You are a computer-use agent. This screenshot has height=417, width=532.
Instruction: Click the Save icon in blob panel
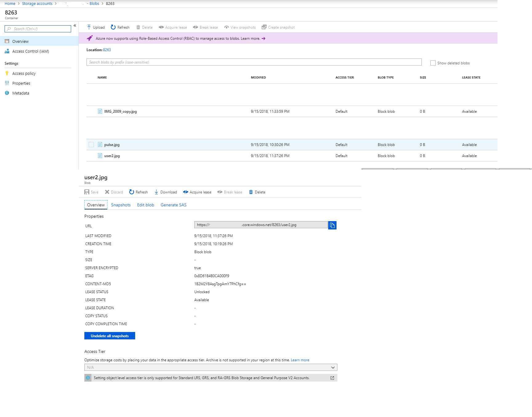(87, 192)
